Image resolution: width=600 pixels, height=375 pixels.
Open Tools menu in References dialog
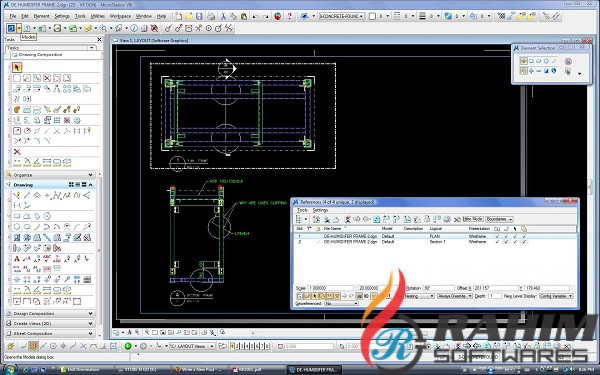[302, 210]
